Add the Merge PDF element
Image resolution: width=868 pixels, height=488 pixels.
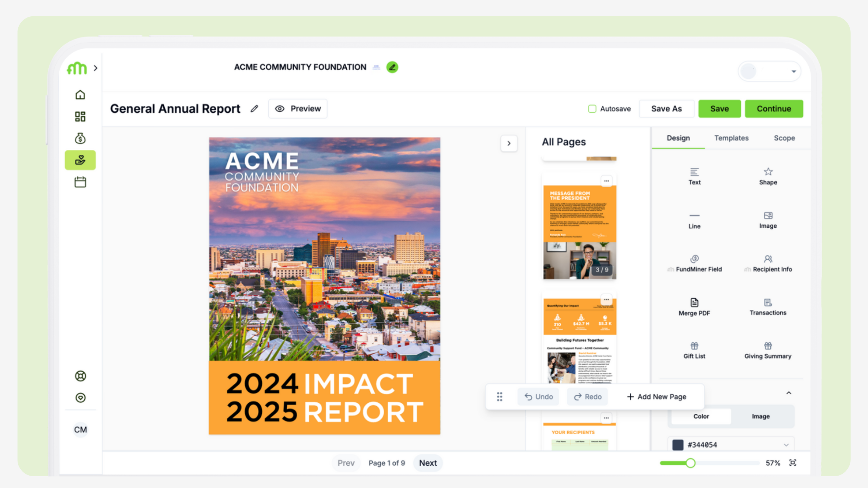694,307
